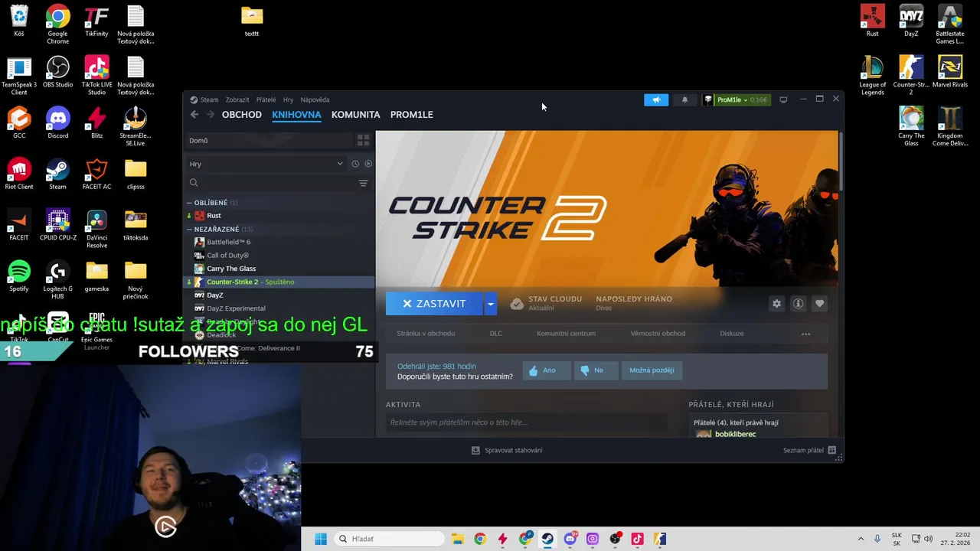Click Možná později button
This screenshot has width=980, height=551.
652,370
